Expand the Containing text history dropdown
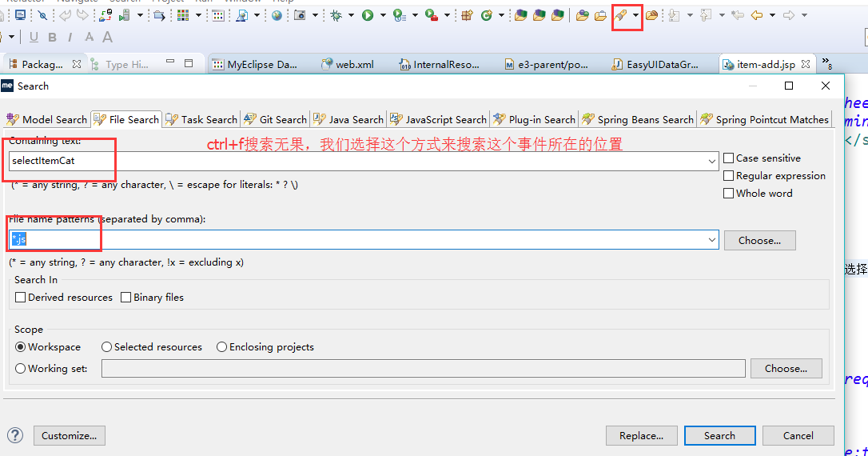Viewport: 868px width, 456px height. [711, 162]
